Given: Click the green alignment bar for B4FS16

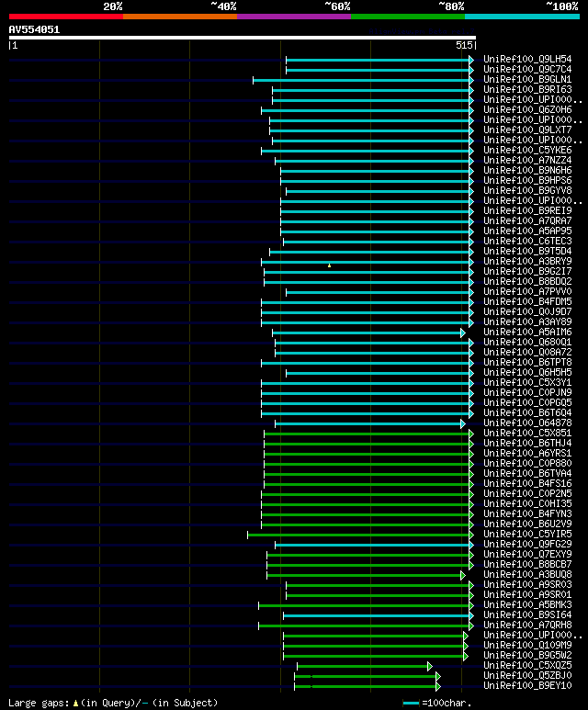Looking at the screenshot, I should click(367, 484).
